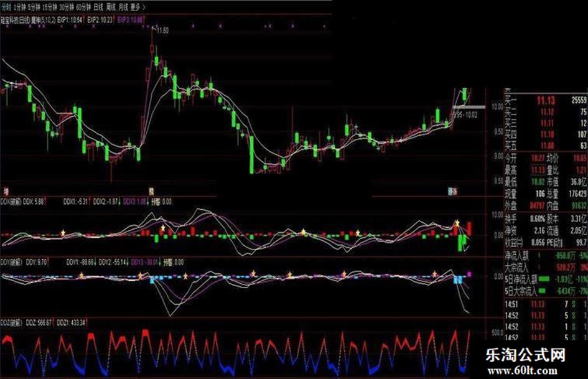
Task: Click the DDX1: -5.31 value
Action: [x=75, y=202]
